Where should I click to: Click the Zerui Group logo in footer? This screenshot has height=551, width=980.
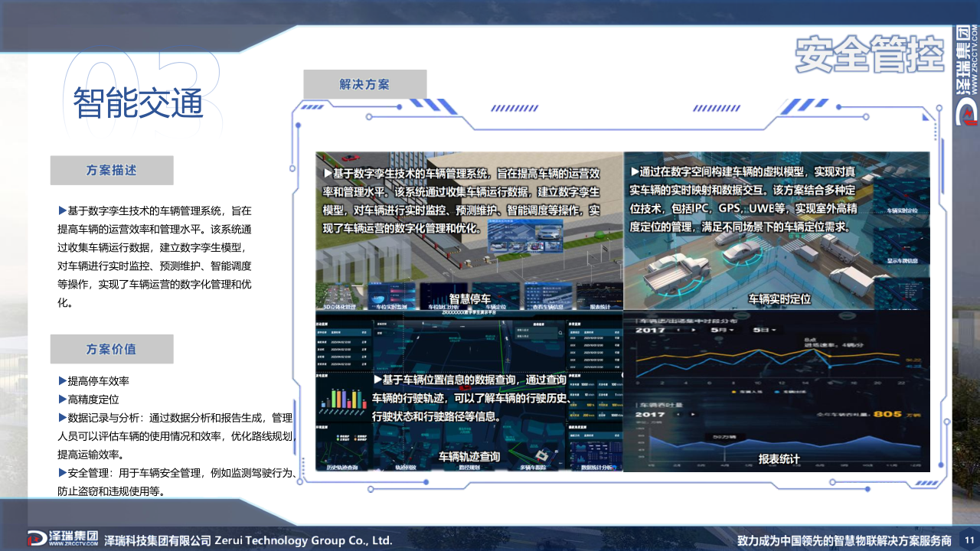[63, 538]
